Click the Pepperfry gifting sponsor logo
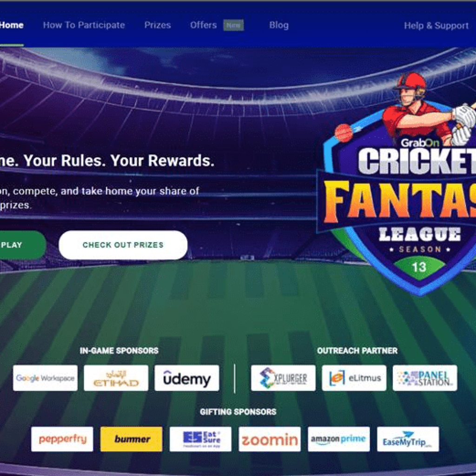The height and width of the screenshot is (476, 476). click(62, 439)
